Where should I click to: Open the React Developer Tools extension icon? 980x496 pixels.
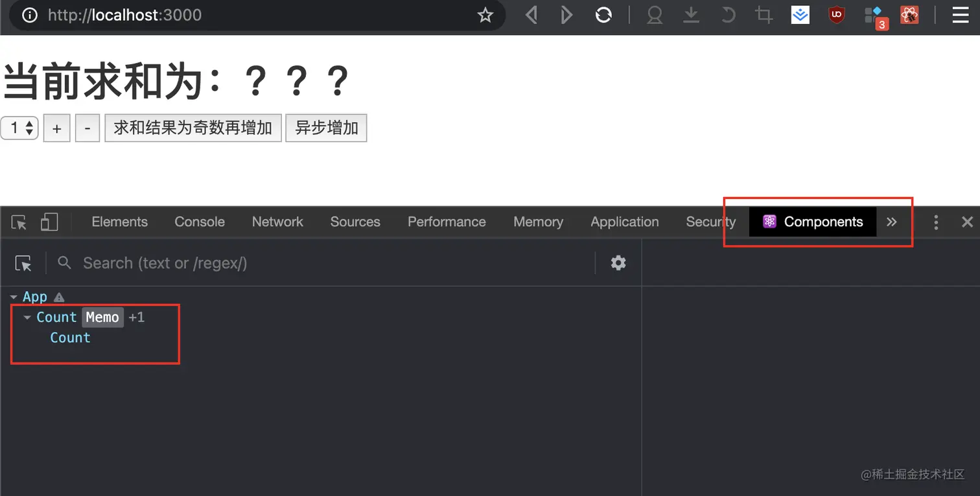[x=909, y=15]
